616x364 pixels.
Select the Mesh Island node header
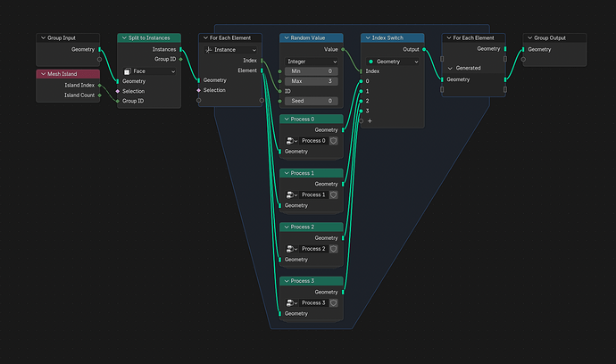point(68,74)
